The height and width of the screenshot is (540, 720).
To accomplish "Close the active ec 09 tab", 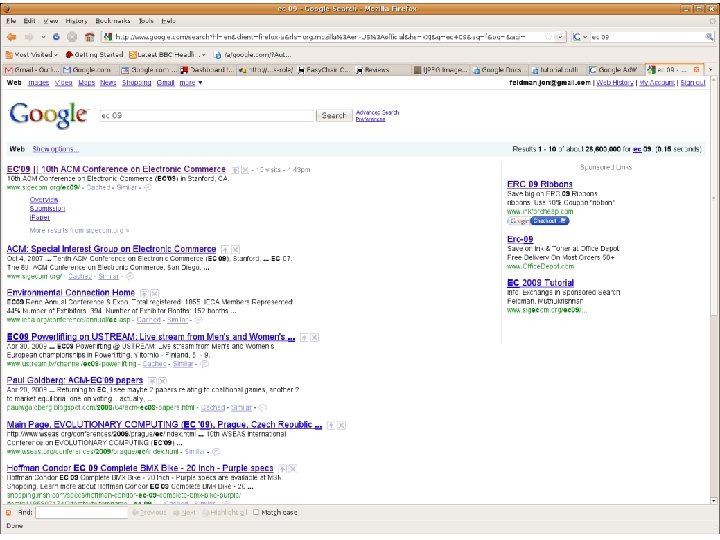I will coord(696,70).
